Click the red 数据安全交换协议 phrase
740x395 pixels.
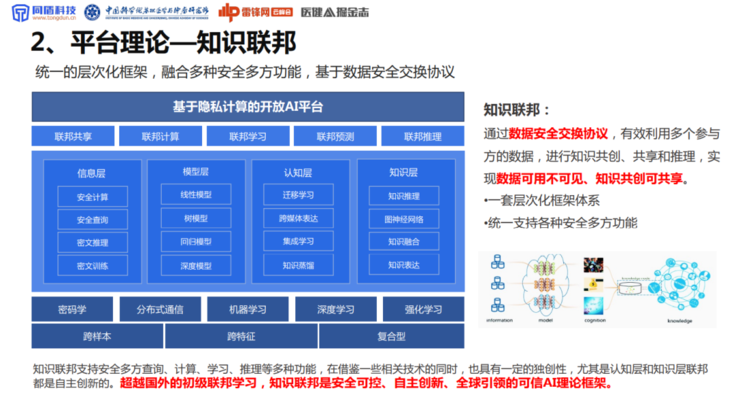coord(558,134)
